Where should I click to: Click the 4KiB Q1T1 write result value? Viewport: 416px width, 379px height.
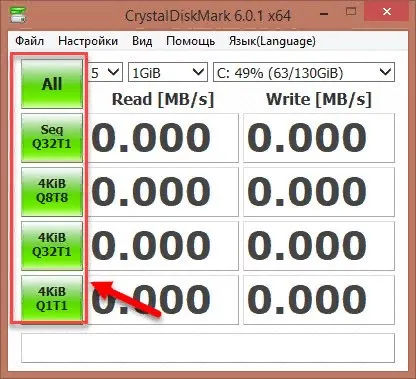pyautogui.click(x=319, y=300)
